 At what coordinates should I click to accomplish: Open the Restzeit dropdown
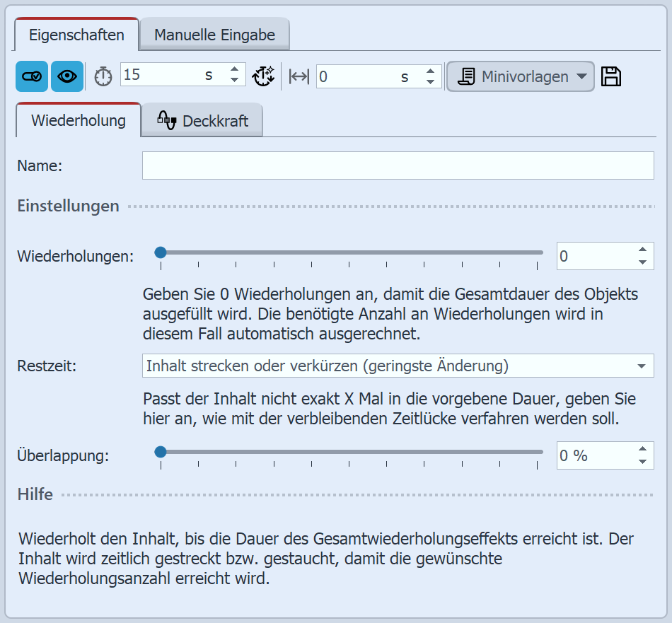coord(642,366)
